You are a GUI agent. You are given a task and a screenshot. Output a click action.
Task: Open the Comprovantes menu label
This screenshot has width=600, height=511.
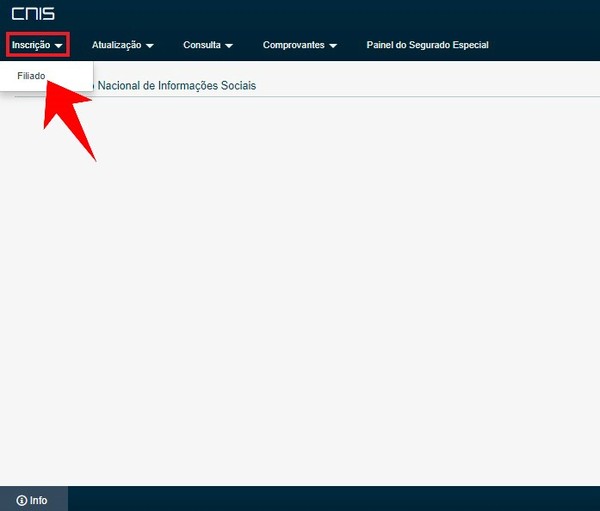coord(293,45)
